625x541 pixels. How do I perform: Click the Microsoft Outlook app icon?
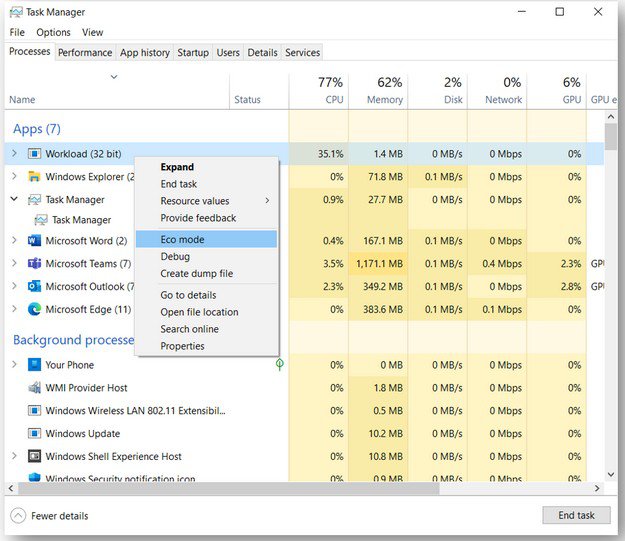(x=34, y=287)
